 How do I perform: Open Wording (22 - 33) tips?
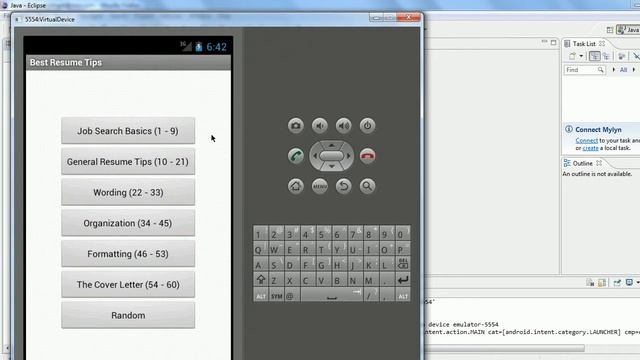point(128,192)
